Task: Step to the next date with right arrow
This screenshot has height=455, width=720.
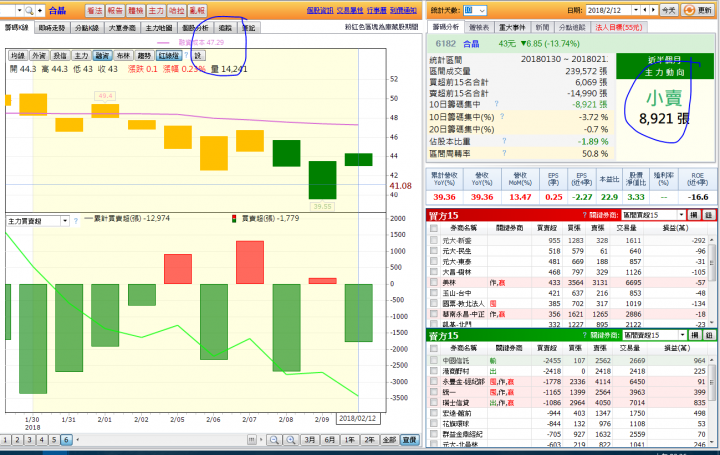Action: pos(653,10)
